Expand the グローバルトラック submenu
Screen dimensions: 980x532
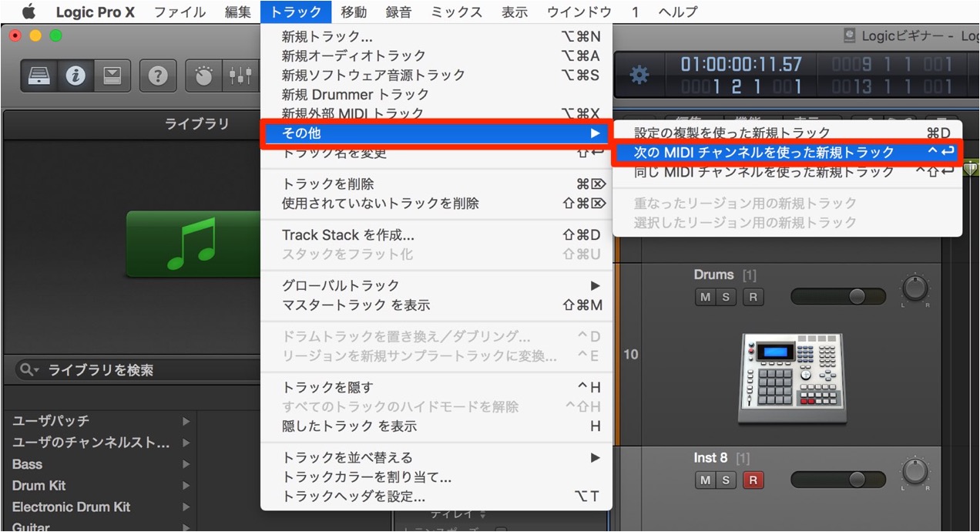click(x=436, y=285)
